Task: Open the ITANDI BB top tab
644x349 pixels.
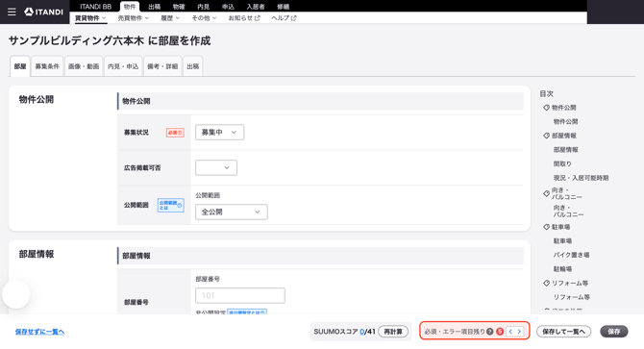Action: (x=95, y=7)
